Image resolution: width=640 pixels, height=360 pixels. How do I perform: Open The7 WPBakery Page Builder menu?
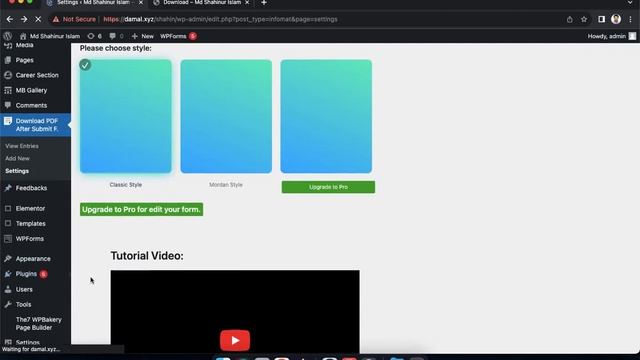(38, 323)
